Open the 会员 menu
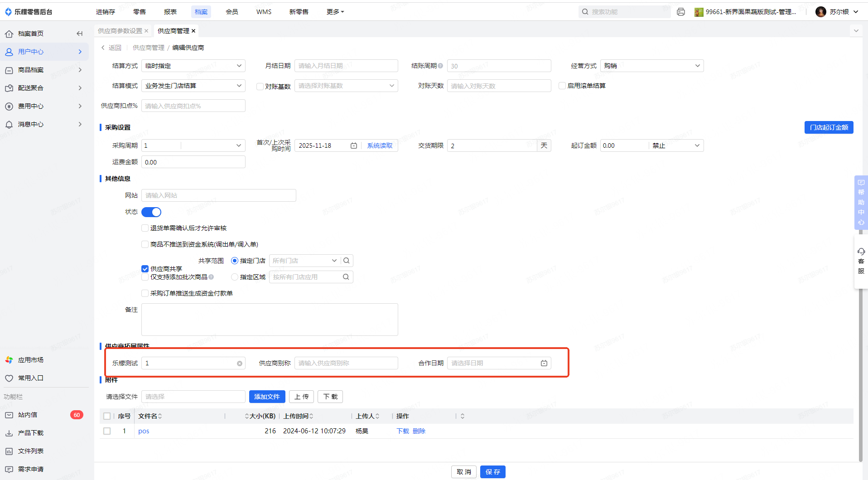 pos(232,12)
